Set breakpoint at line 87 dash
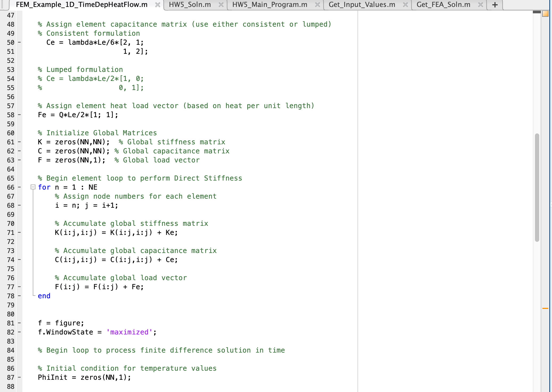The image size is (552, 392). tap(19, 377)
